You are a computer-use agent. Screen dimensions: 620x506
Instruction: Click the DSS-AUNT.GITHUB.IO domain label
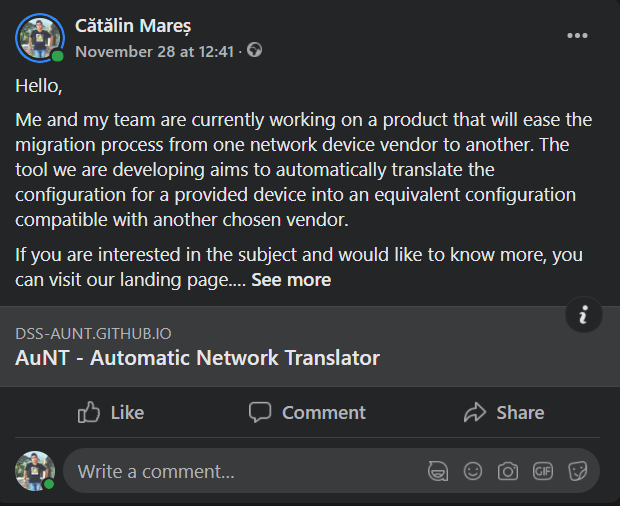point(85,333)
